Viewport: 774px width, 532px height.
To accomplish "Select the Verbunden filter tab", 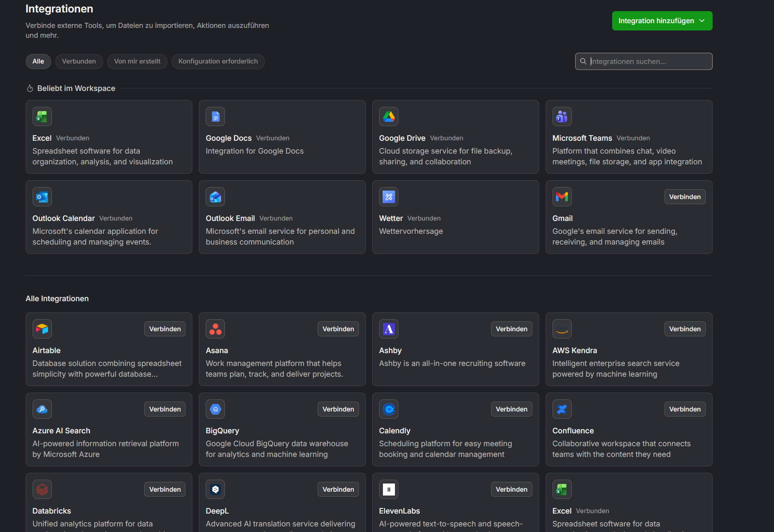I will tap(79, 61).
